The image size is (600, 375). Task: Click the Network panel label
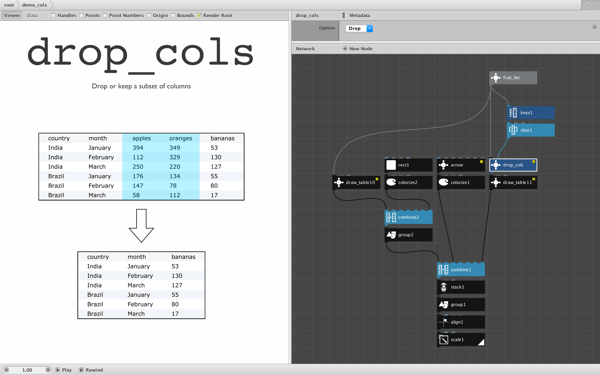[x=305, y=49]
